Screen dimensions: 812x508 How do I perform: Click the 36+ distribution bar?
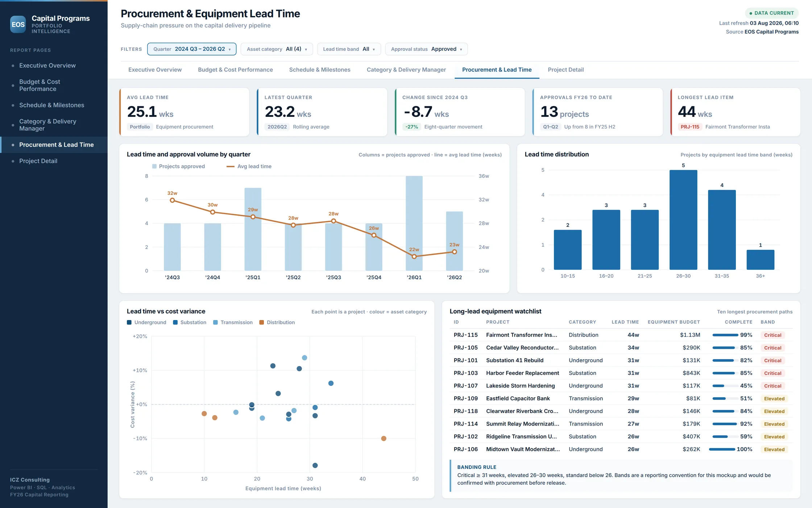(x=760, y=260)
